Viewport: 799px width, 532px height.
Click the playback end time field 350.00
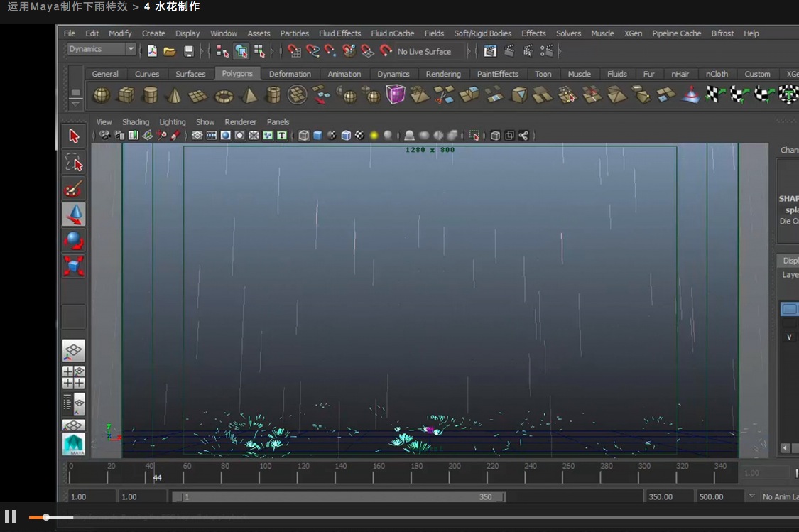(x=668, y=496)
